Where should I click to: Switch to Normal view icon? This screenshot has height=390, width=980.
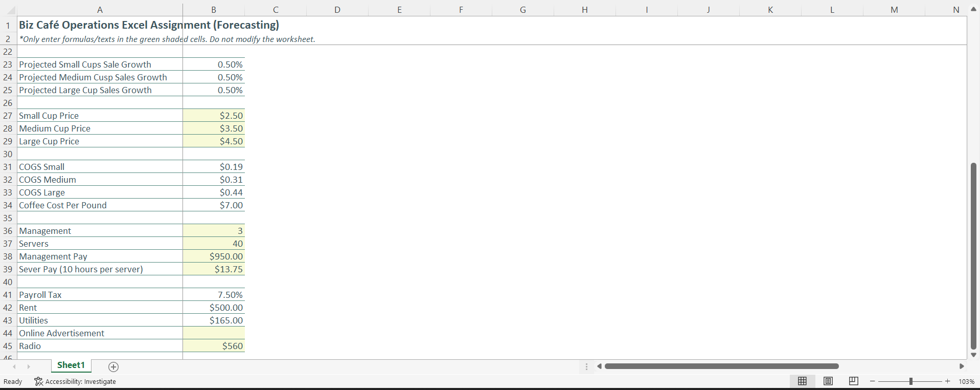pyautogui.click(x=802, y=381)
